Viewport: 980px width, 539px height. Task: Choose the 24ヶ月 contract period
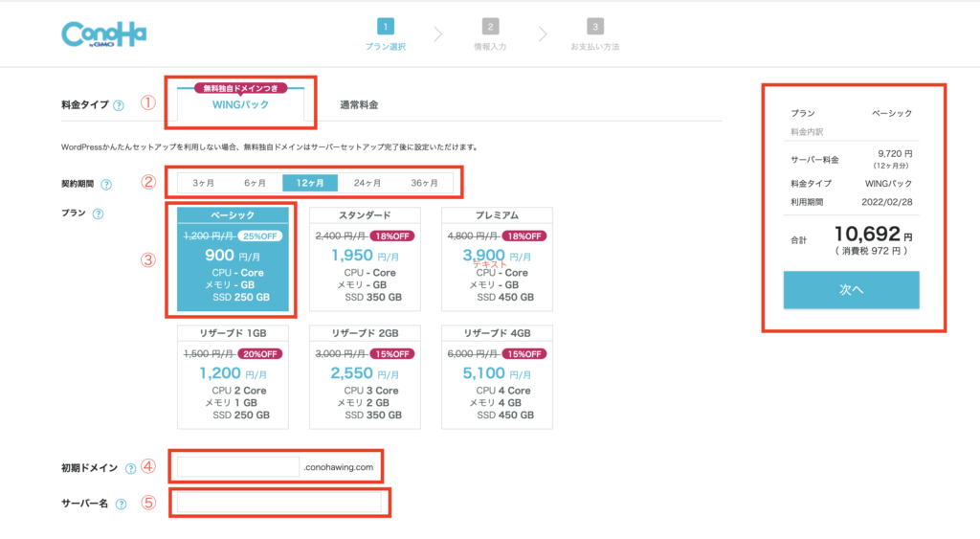367,183
